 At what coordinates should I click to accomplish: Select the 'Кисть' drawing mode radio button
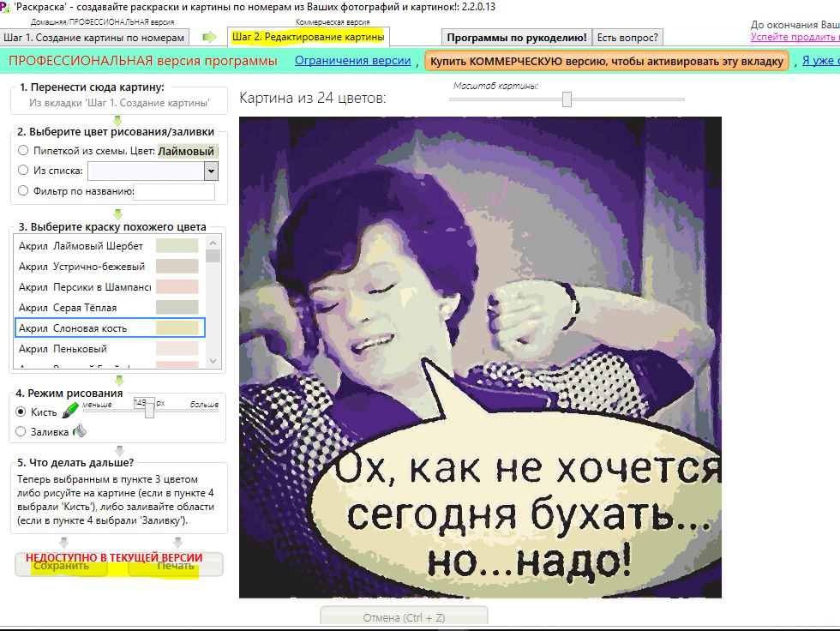pyautogui.click(x=21, y=412)
